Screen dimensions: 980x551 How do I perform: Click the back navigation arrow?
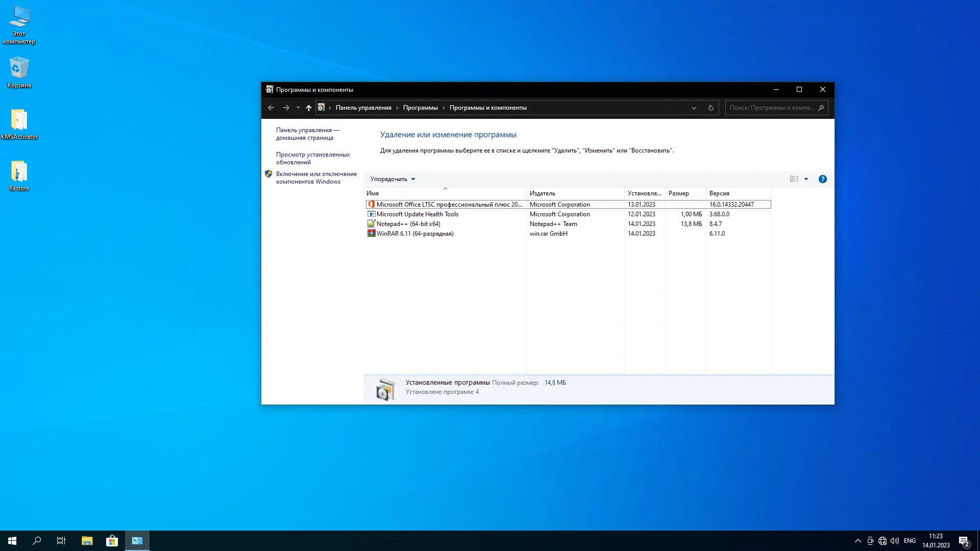(x=271, y=108)
